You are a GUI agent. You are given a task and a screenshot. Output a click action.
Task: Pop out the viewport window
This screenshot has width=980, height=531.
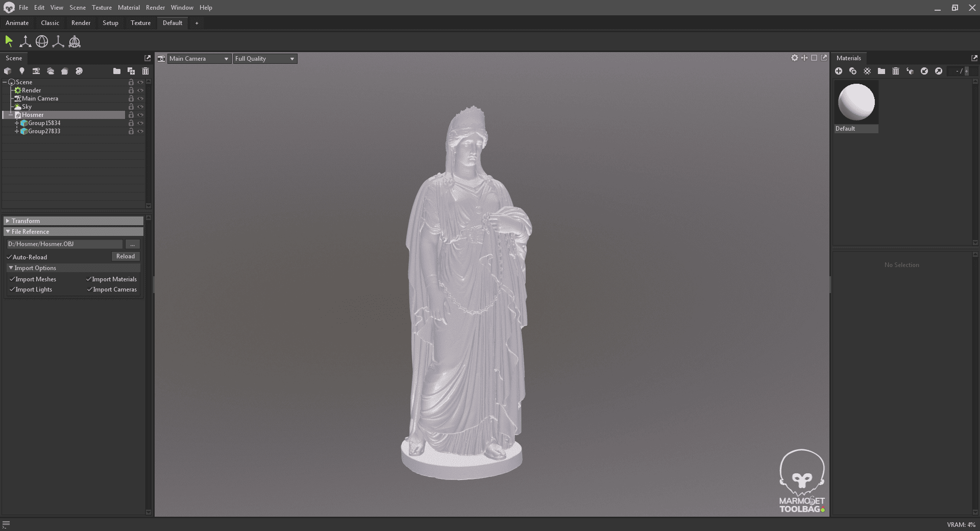[824, 58]
